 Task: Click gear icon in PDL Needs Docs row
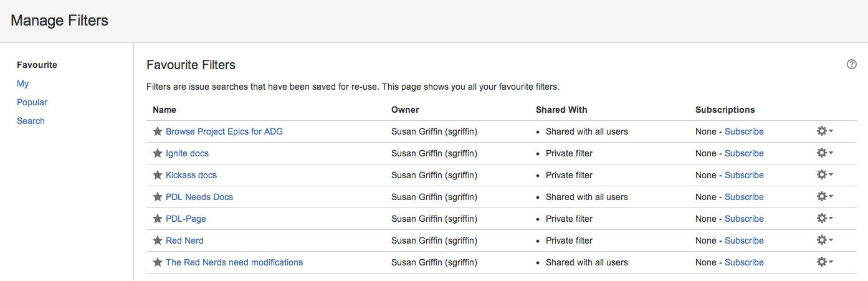coord(824,197)
